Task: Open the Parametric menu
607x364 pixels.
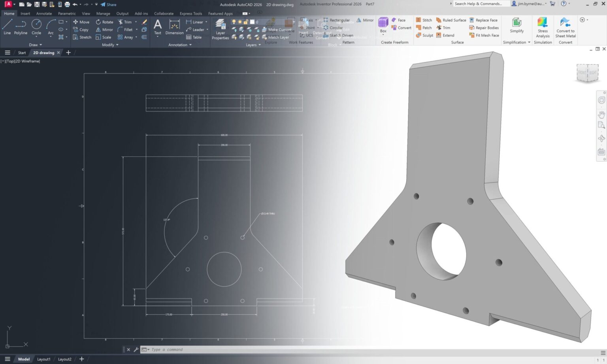Action: [66, 13]
